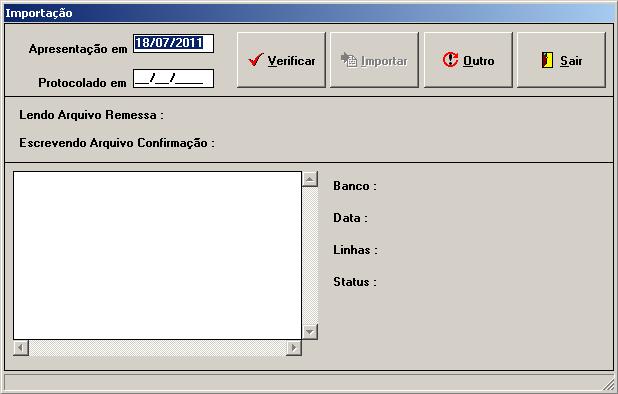Click the horizontal scrollbar left arrow
The width and height of the screenshot is (618, 394).
click(x=21, y=348)
